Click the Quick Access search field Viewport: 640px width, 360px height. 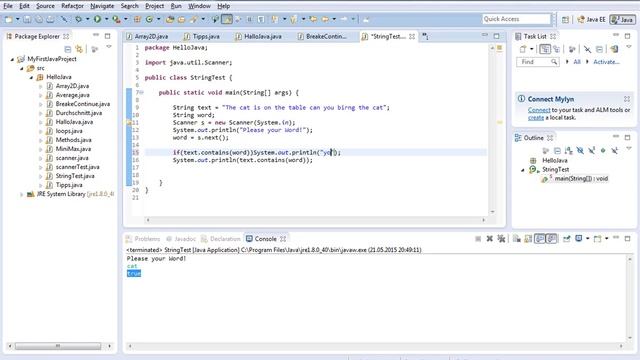(516, 19)
